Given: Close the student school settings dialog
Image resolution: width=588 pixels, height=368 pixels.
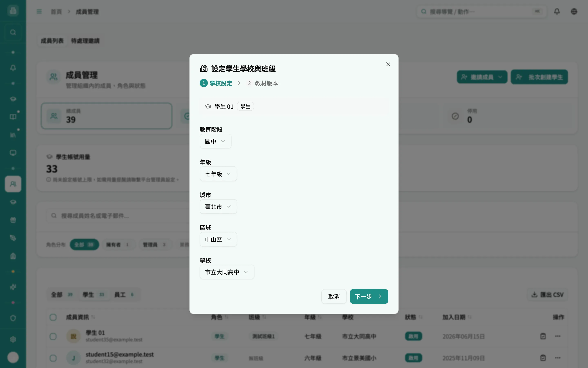Looking at the screenshot, I should click(x=388, y=64).
